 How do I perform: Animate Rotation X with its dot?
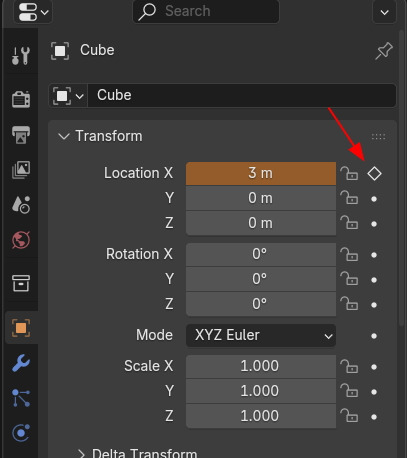coord(374,255)
